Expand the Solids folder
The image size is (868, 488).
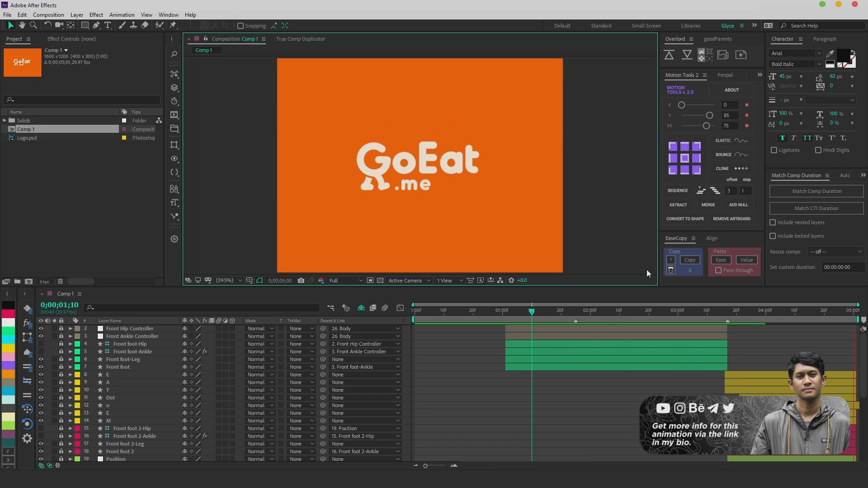pos(5,120)
